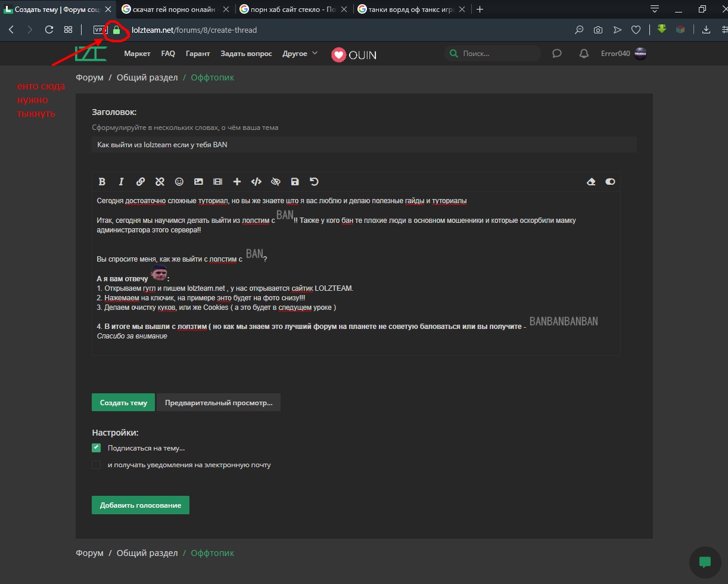This screenshot has width=728, height=584.
Task: Reload the lolzteam page
Action: coord(49,29)
